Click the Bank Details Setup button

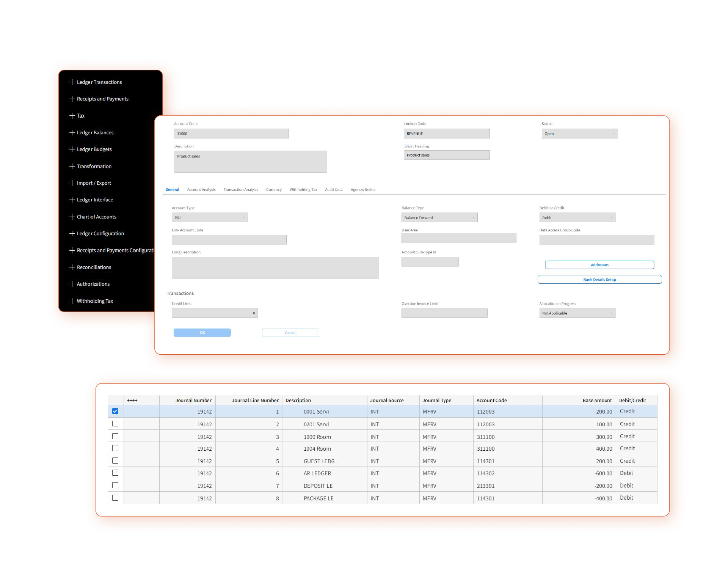point(599,280)
